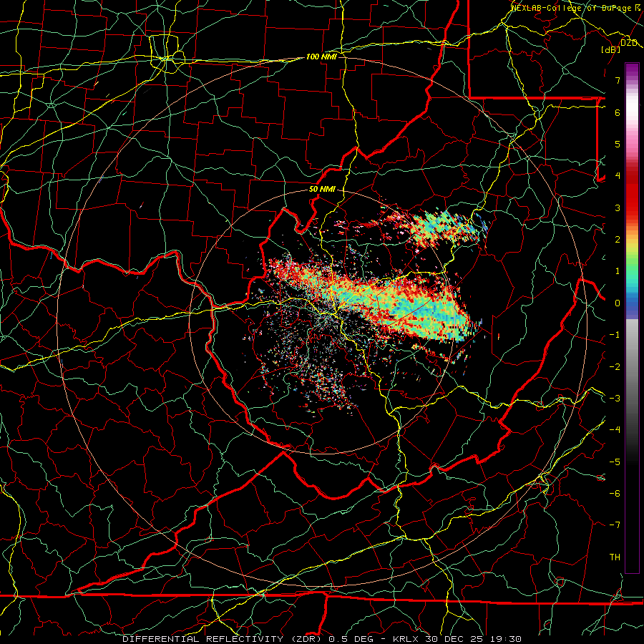Click the "50 NMI" range ring label
The image size is (644, 644).
pyautogui.click(x=322, y=190)
